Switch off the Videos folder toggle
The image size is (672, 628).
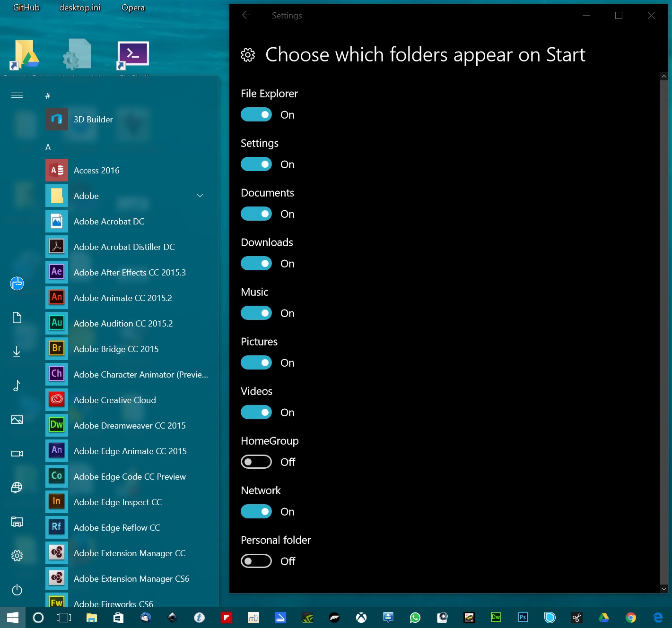pyautogui.click(x=256, y=413)
